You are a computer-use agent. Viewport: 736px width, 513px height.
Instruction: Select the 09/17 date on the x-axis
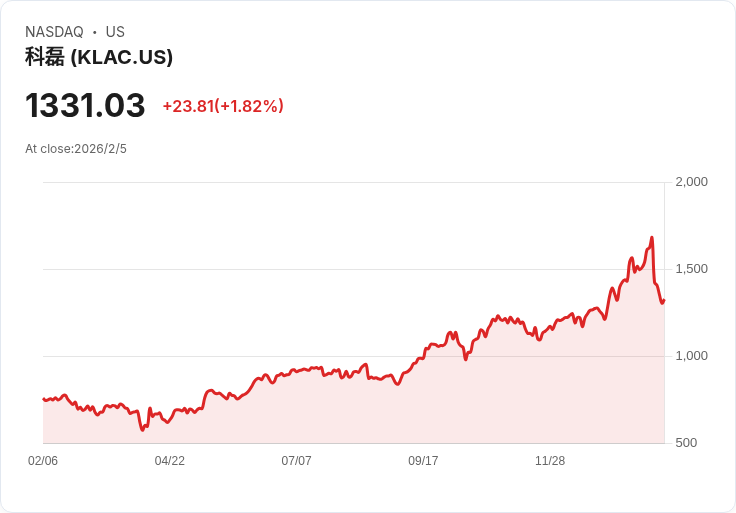pyautogui.click(x=423, y=461)
